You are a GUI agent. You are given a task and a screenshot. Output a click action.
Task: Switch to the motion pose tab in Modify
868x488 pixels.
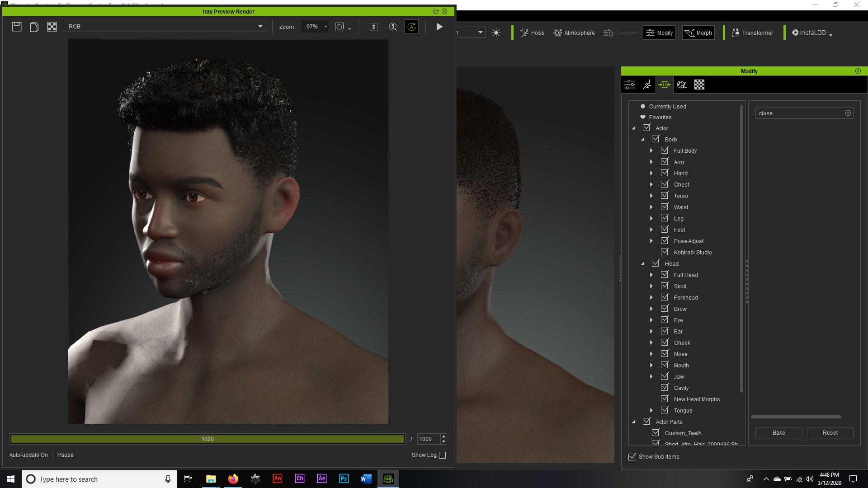(647, 84)
